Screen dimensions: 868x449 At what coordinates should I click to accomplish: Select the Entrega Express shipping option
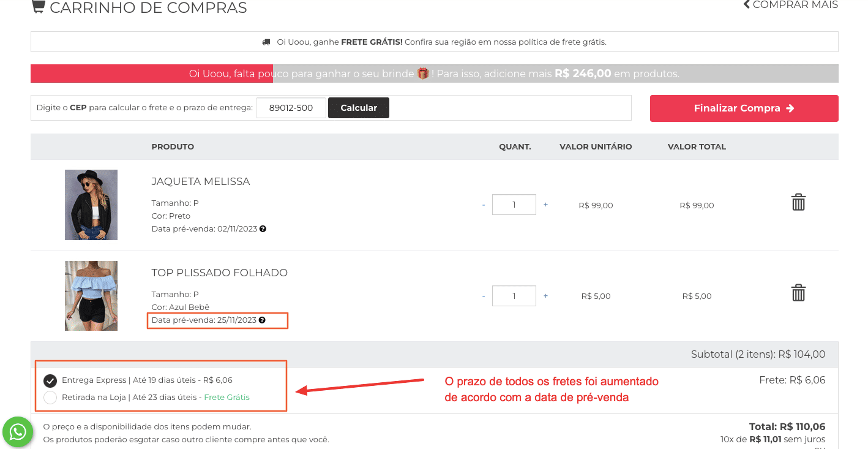[x=50, y=380]
